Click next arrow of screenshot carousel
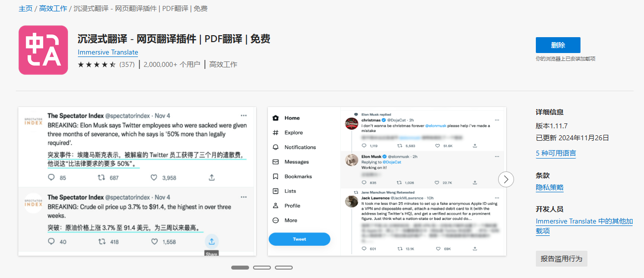 click(506, 179)
